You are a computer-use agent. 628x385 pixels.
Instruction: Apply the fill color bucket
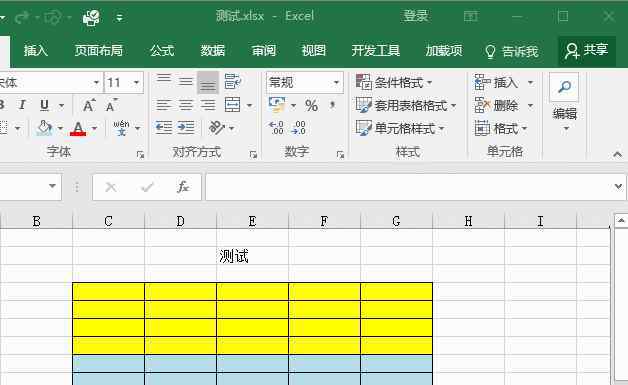coord(44,128)
